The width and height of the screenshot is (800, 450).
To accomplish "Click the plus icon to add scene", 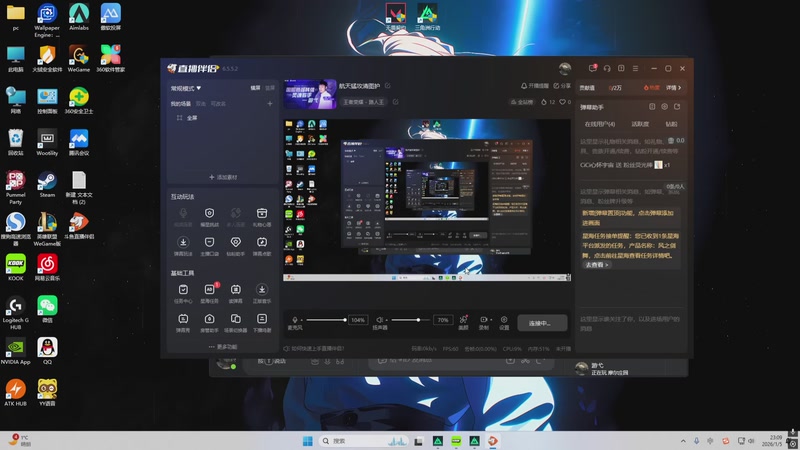I will pyautogui.click(x=270, y=104).
